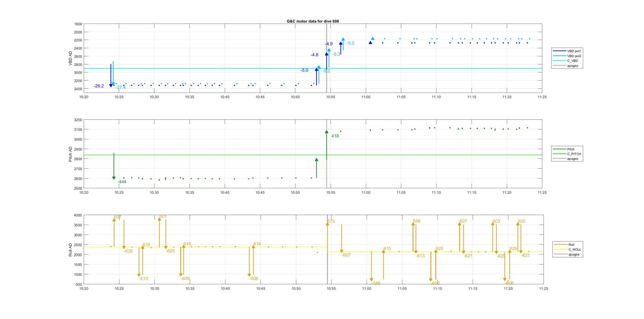Click the '-5.2' VBD data label
Screen dimensions: 644x319
326,71
